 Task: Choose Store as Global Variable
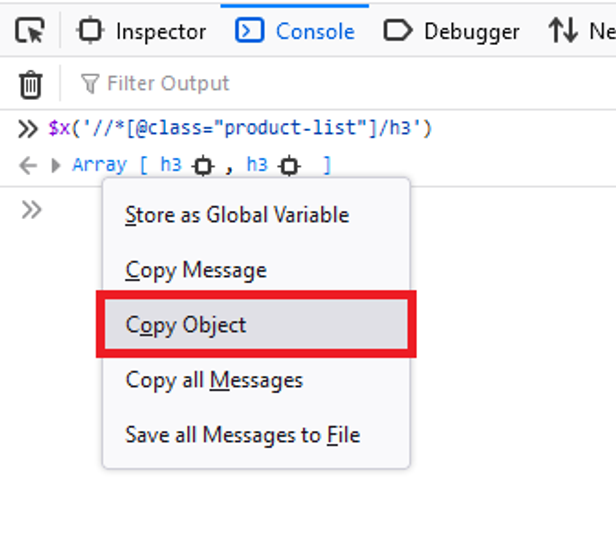(236, 215)
